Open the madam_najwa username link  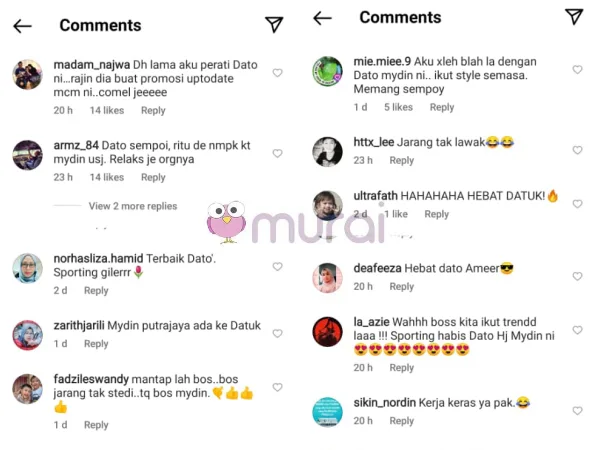[x=91, y=65]
